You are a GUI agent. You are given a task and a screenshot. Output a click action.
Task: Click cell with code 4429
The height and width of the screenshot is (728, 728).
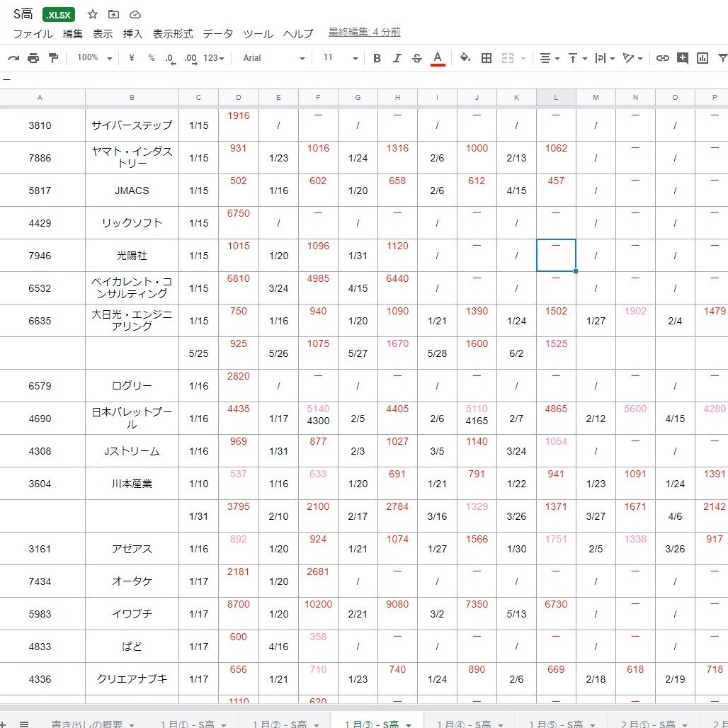[40, 223]
